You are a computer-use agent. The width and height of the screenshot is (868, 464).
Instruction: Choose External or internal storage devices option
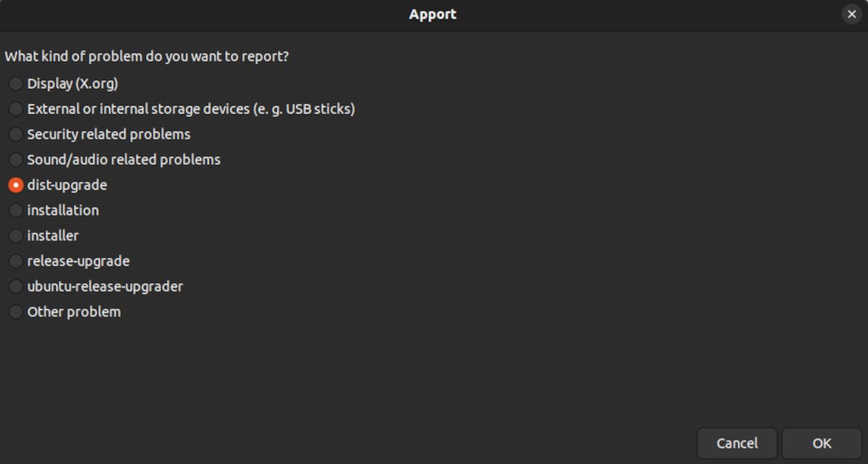tap(15, 109)
